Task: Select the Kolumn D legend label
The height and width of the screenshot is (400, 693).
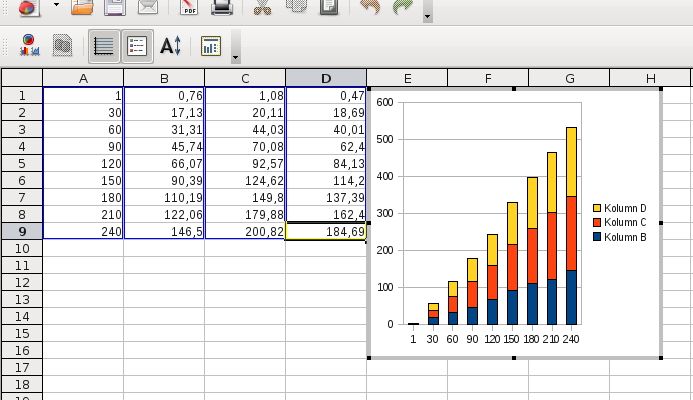Action: (x=625, y=208)
